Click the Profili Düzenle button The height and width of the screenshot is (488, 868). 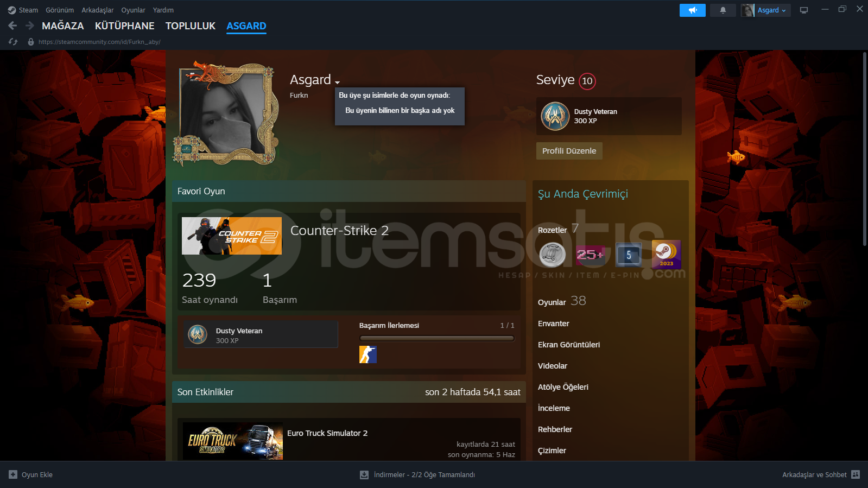(x=569, y=151)
